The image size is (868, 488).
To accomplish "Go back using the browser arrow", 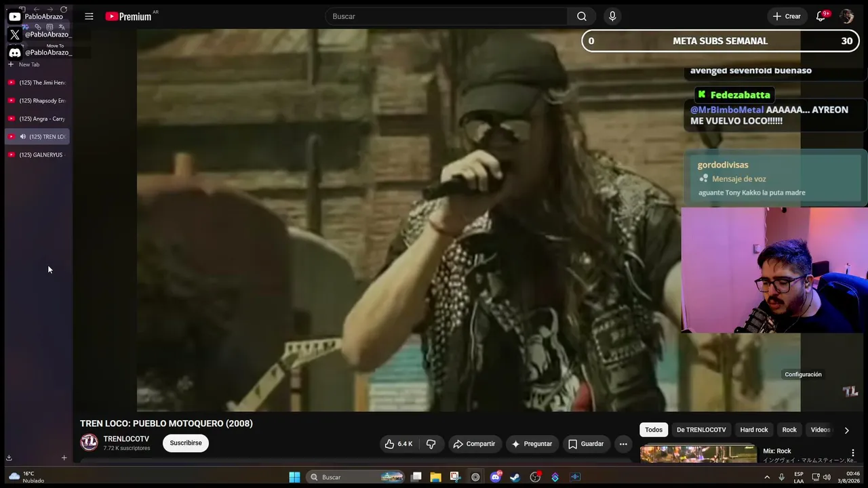I will [x=36, y=9].
